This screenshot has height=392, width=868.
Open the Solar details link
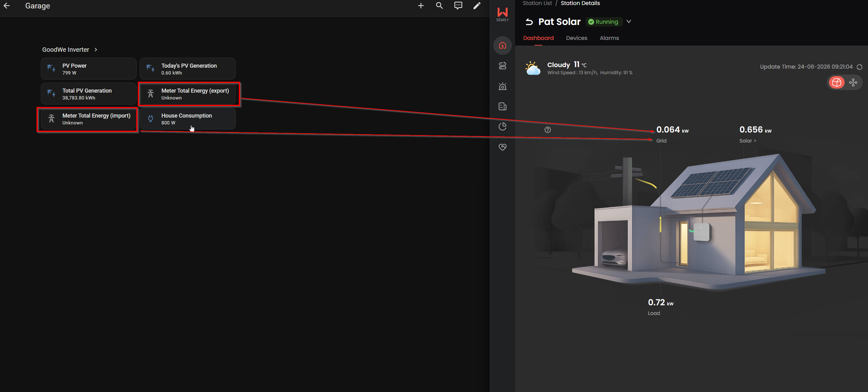(x=747, y=141)
